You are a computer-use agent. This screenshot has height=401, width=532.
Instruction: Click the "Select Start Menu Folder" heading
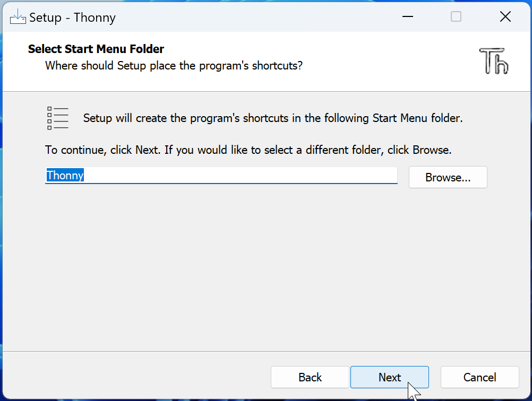click(x=96, y=49)
